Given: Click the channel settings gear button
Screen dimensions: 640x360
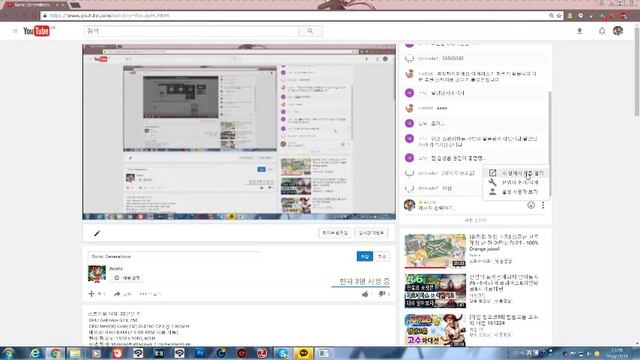Looking at the screenshot, I should 128,278.
